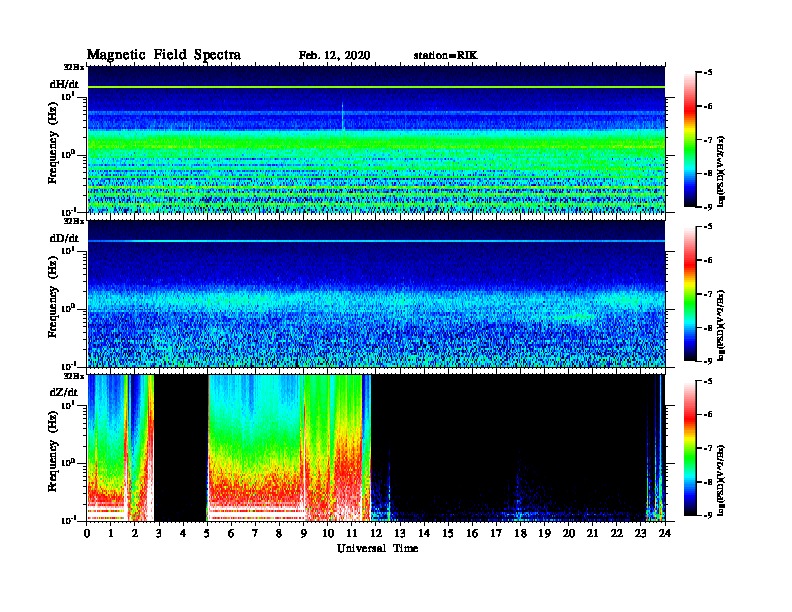Click the hour "21" tick label on the time axis

pos(592,533)
